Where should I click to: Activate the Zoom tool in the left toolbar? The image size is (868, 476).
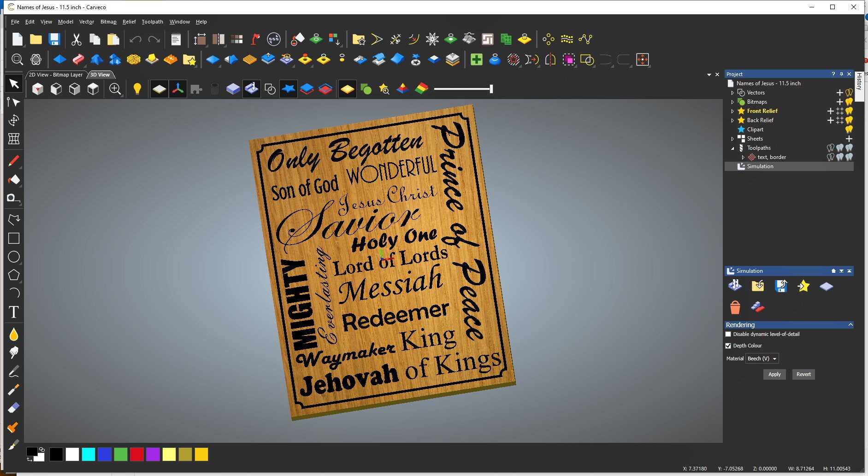click(18, 59)
